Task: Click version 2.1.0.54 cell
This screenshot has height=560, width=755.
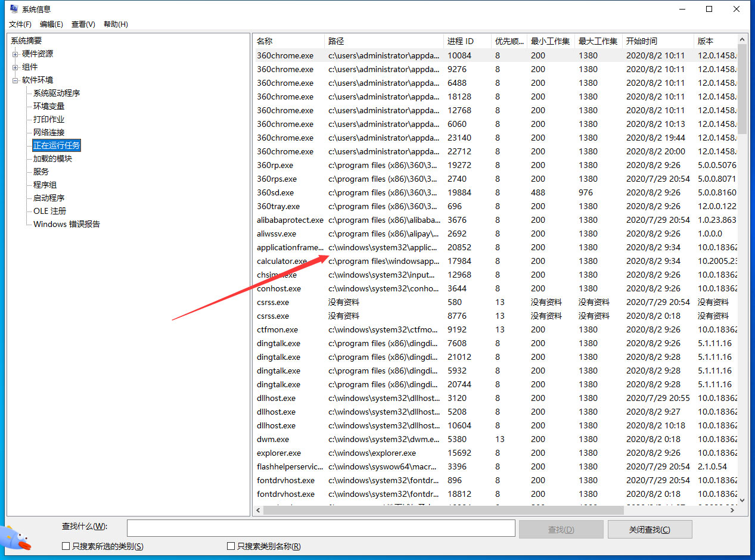Action: click(x=713, y=466)
